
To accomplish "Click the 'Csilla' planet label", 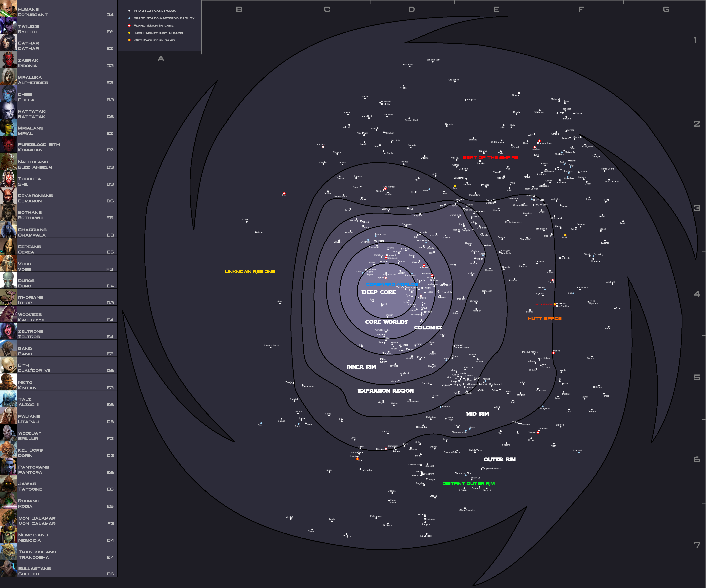I will tap(245, 220).
